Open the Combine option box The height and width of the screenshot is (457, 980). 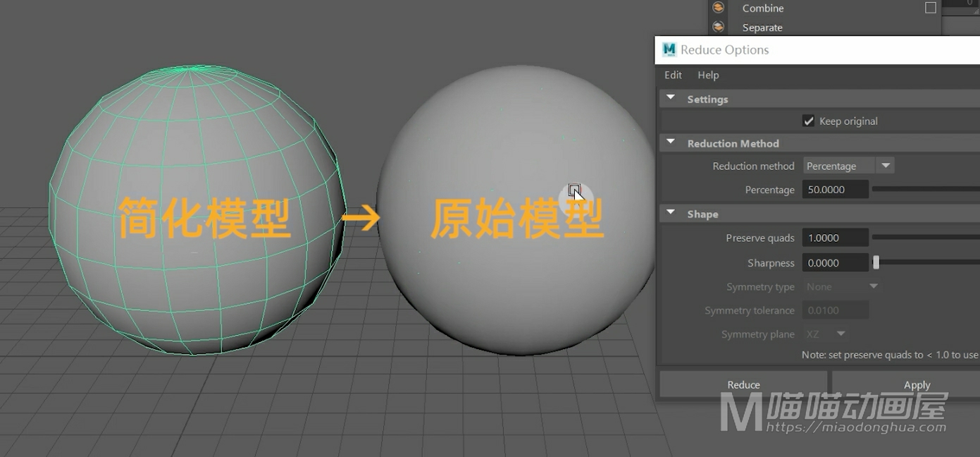click(931, 8)
